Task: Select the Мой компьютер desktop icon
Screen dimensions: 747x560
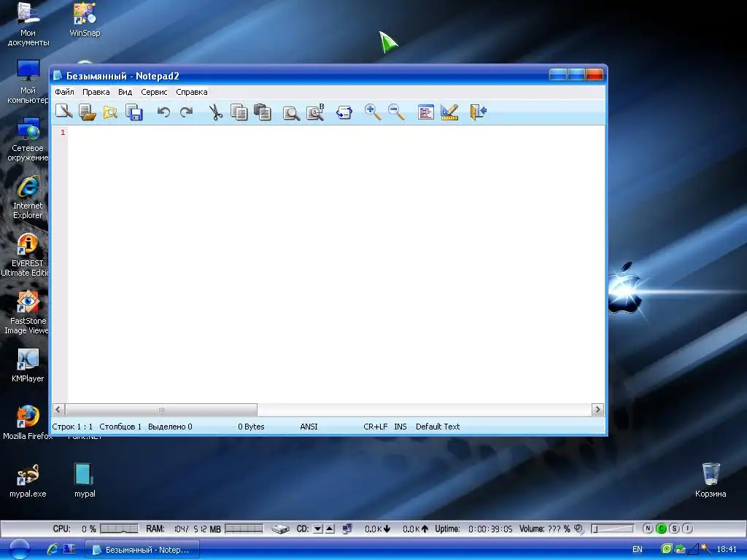Action: click(28, 82)
